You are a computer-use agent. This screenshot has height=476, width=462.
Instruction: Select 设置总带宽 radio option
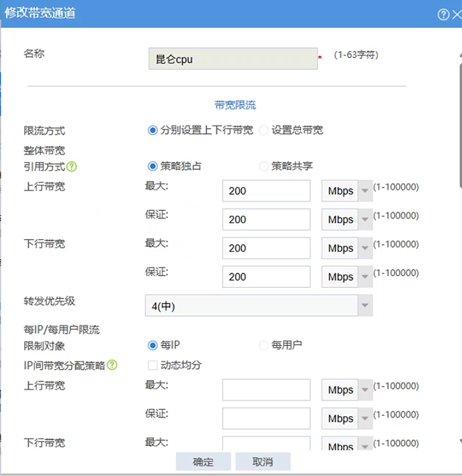264,130
